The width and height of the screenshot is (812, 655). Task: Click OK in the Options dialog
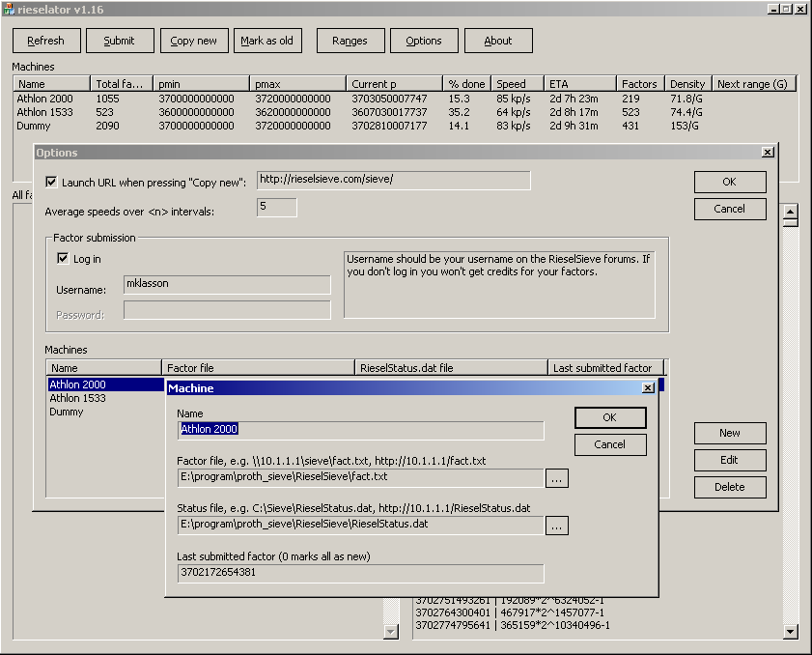coord(730,182)
